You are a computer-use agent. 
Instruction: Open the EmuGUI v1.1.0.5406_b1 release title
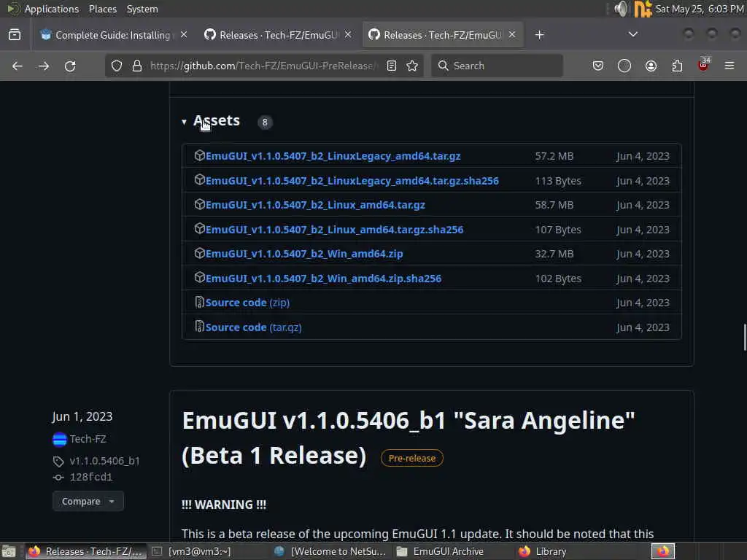(x=408, y=437)
